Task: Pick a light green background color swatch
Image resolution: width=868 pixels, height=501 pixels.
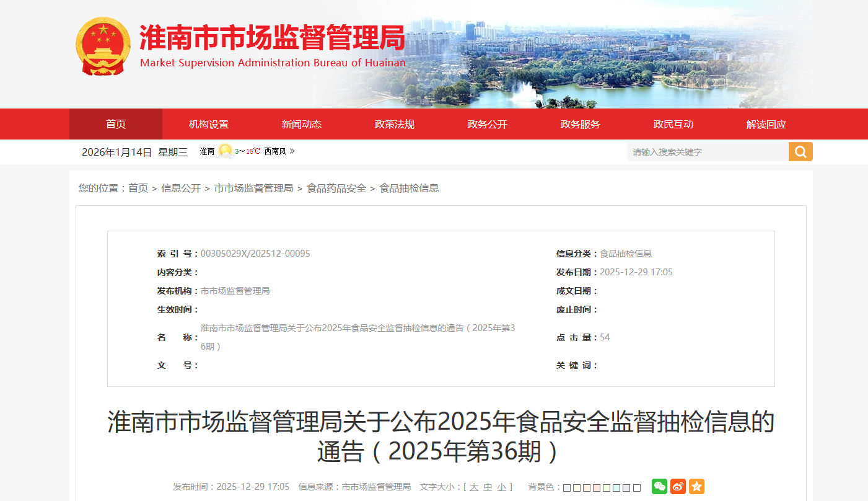Action: (x=607, y=488)
